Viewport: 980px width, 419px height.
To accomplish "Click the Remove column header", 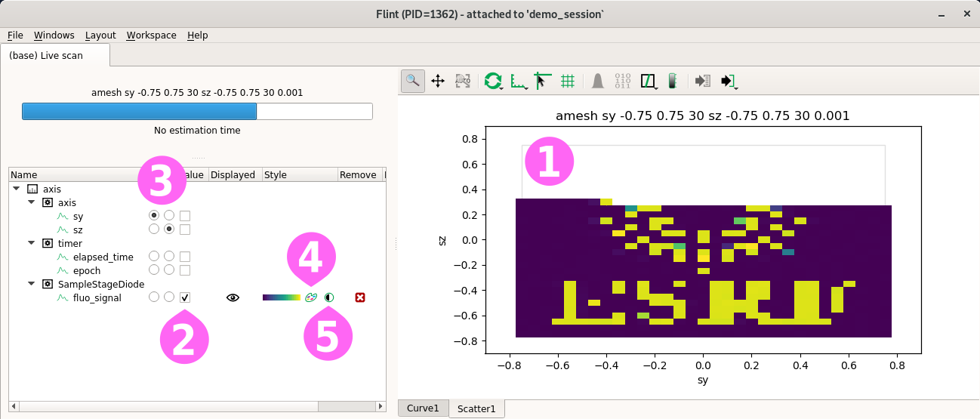I will tap(359, 174).
